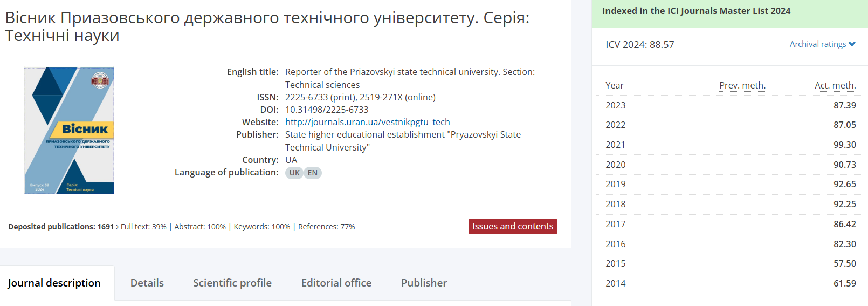The width and height of the screenshot is (868, 306).
Task: Open the Issues and contents button
Action: coord(513,227)
